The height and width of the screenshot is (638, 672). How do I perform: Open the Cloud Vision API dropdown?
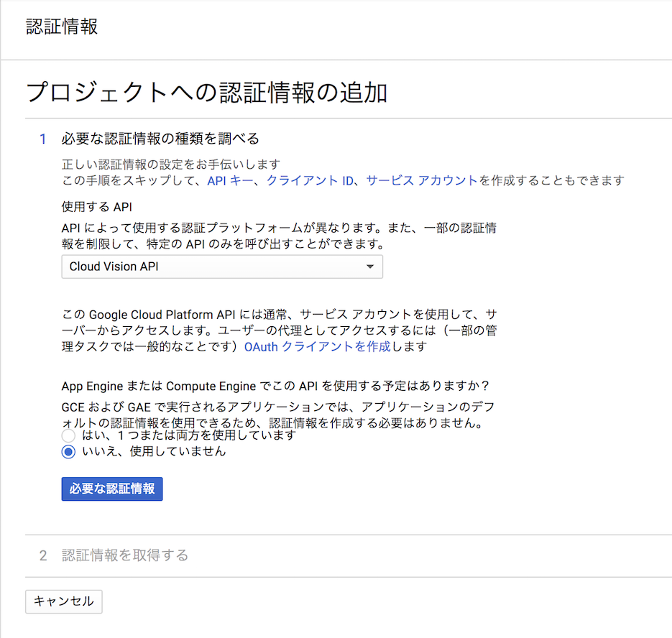pyautogui.click(x=222, y=267)
